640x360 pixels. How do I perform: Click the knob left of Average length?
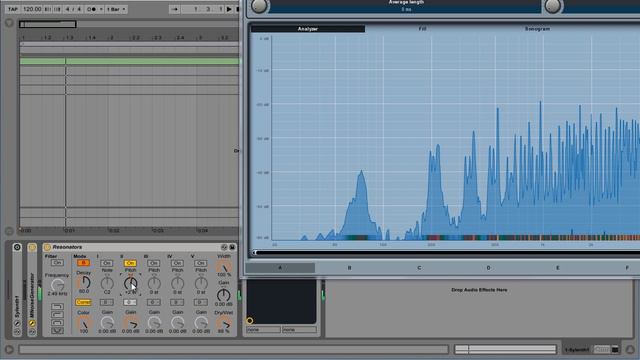tap(259, 5)
